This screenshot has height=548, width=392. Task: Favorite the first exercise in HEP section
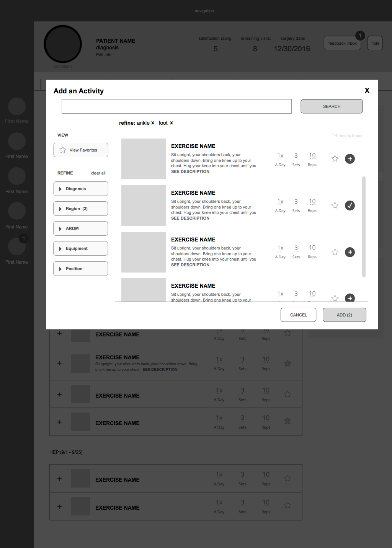click(x=287, y=478)
